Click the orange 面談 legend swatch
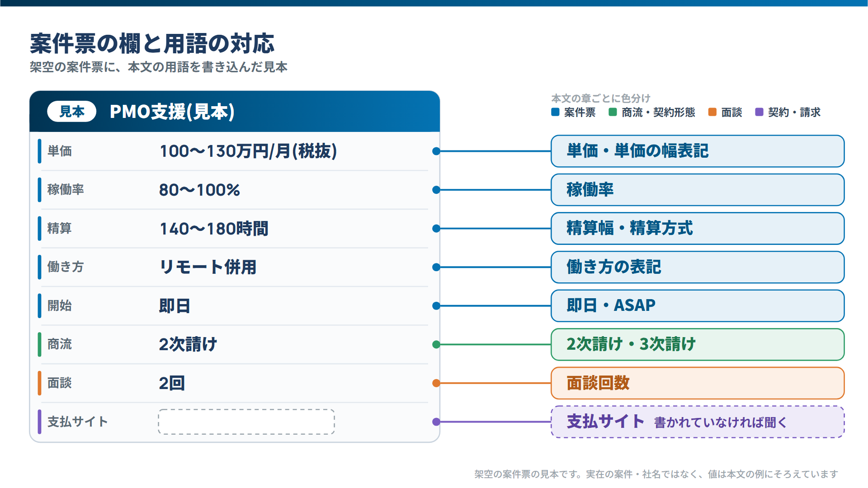 [x=712, y=112]
